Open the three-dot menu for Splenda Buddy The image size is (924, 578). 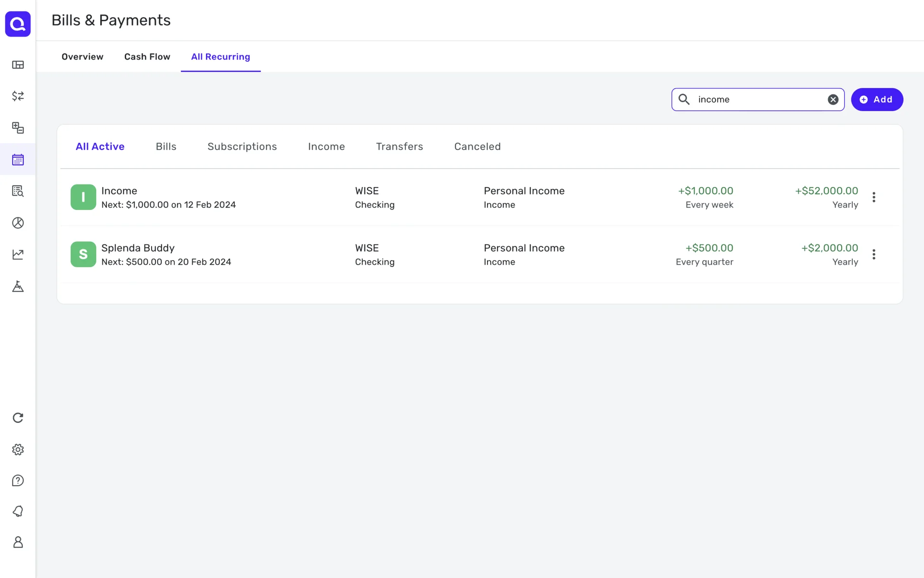[x=874, y=254]
